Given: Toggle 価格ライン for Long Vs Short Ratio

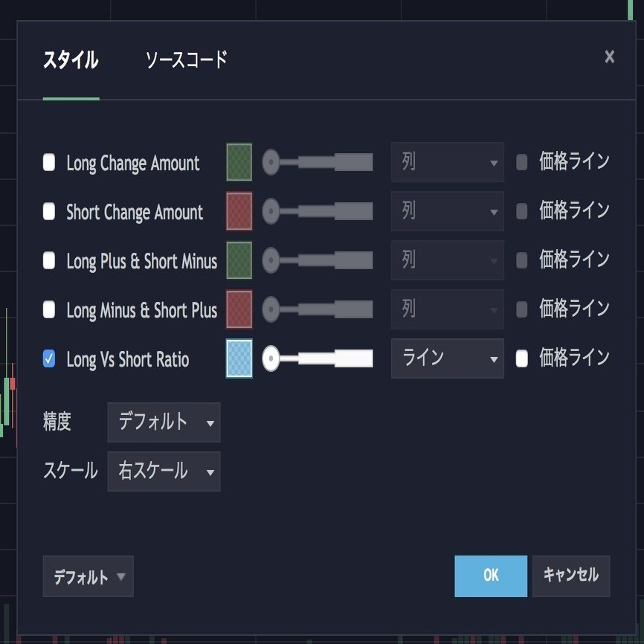Looking at the screenshot, I should 521,358.
